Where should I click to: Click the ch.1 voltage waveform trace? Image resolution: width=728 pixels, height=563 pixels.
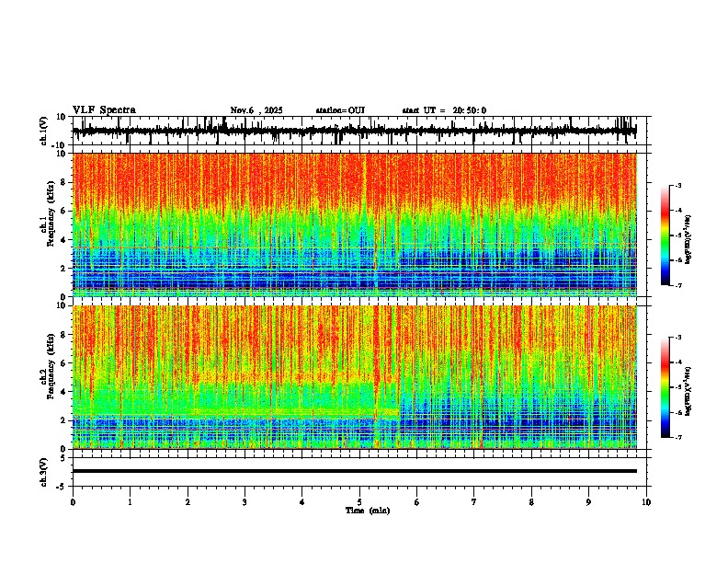354,131
